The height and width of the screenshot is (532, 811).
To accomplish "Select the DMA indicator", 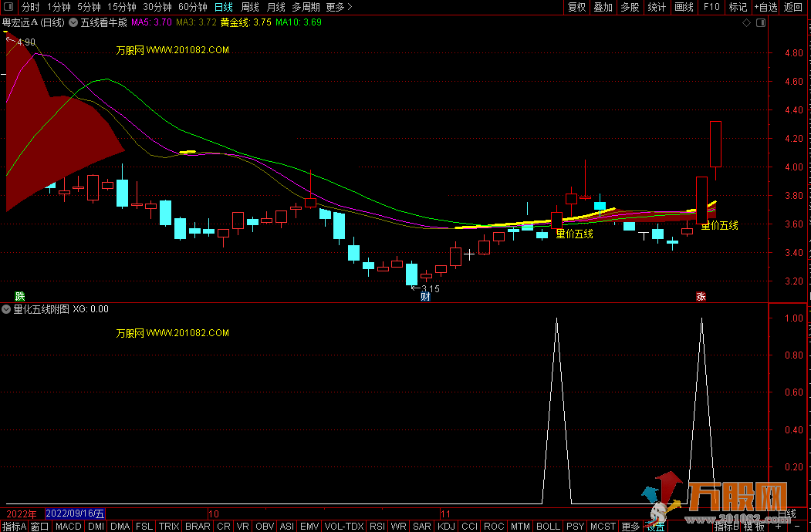I will click(x=120, y=527).
